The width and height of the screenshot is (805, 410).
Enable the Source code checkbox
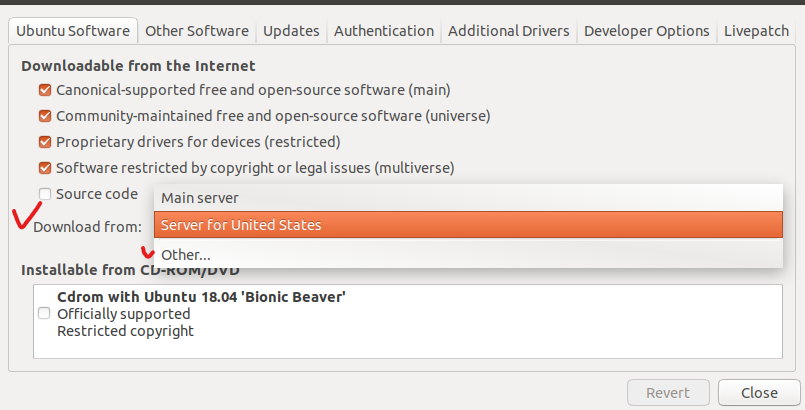(x=45, y=194)
